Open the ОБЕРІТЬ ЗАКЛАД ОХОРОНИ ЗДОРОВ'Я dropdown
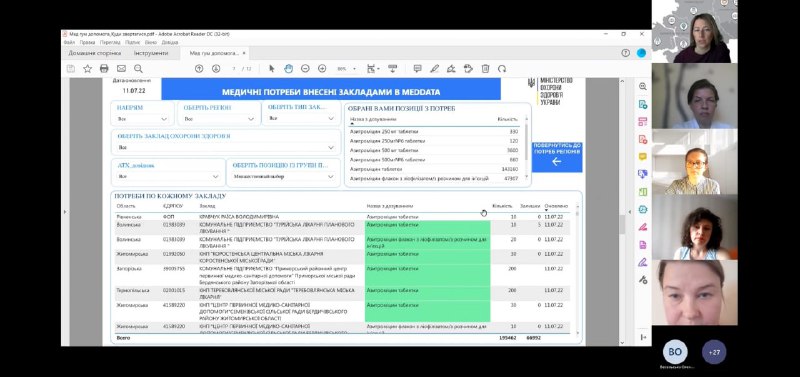 point(226,147)
